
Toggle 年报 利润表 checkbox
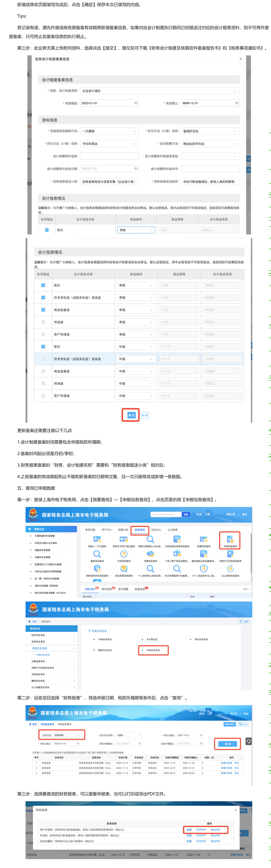tap(43, 383)
